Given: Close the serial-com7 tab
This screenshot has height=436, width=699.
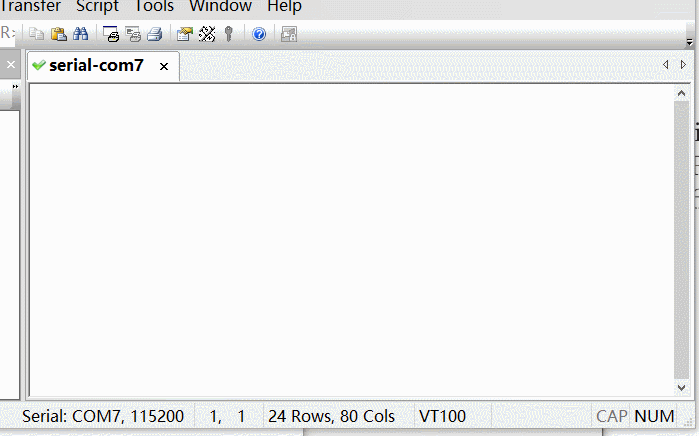Looking at the screenshot, I should point(164,66).
